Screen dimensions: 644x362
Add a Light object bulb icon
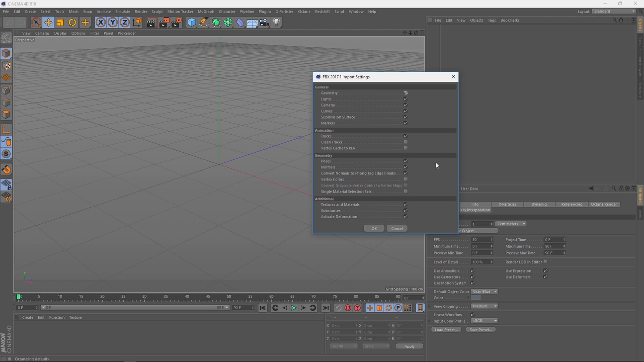pos(276,22)
